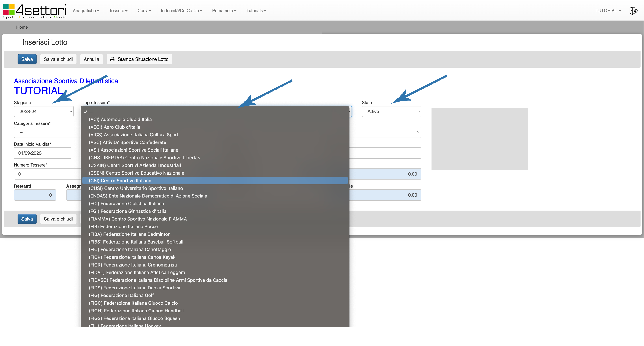Screen dimensions: 644x346
Task: Open the Tutorials menu
Action: [256, 11]
